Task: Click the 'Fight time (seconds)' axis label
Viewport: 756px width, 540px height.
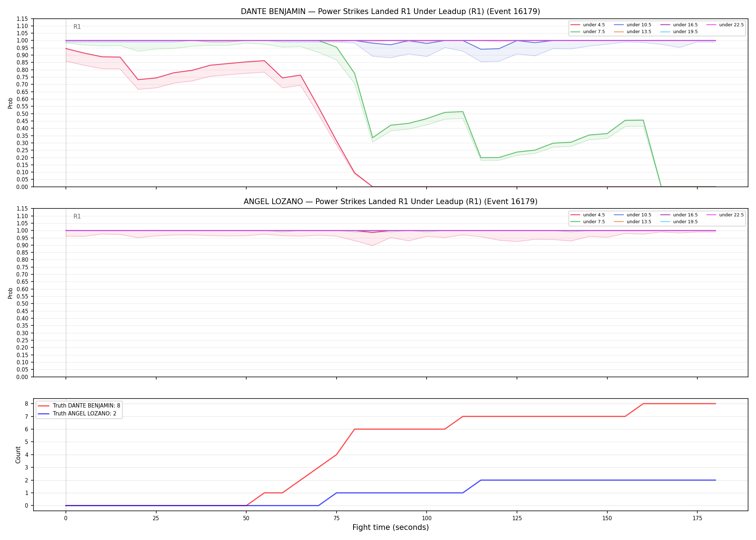Action: (391, 527)
